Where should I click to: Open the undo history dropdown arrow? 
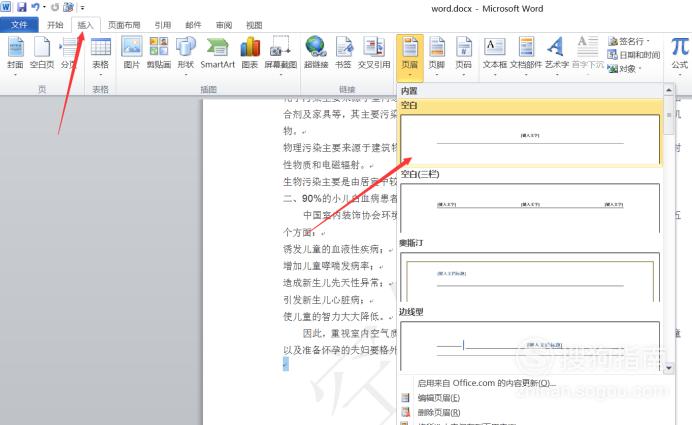click(x=45, y=8)
